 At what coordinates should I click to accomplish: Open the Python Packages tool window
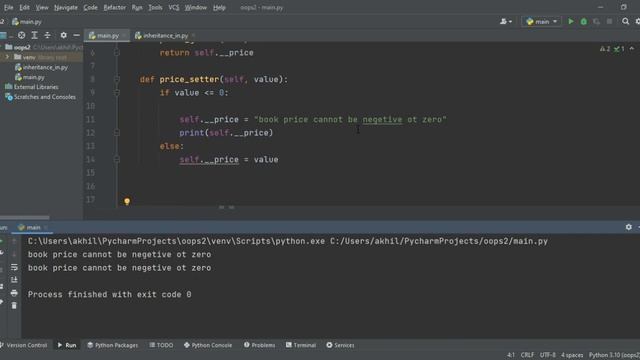(113, 345)
